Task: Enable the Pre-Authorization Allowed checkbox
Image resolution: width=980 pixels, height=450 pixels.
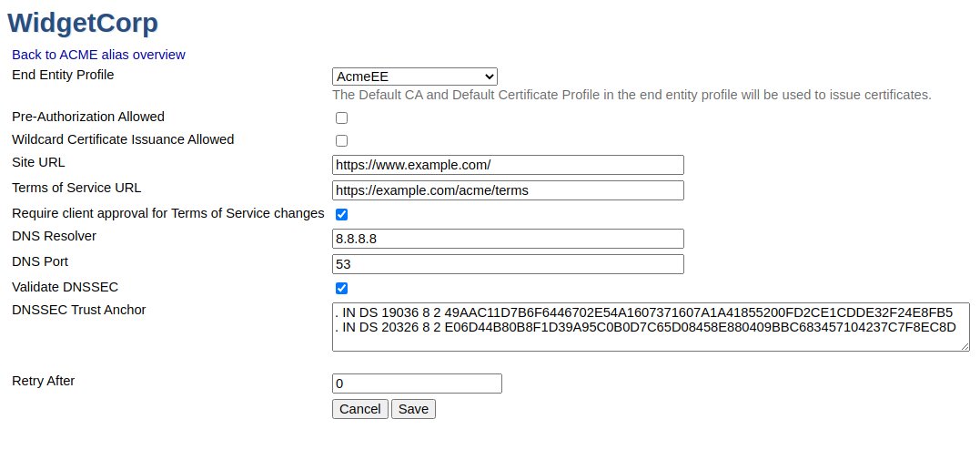Action: click(342, 118)
